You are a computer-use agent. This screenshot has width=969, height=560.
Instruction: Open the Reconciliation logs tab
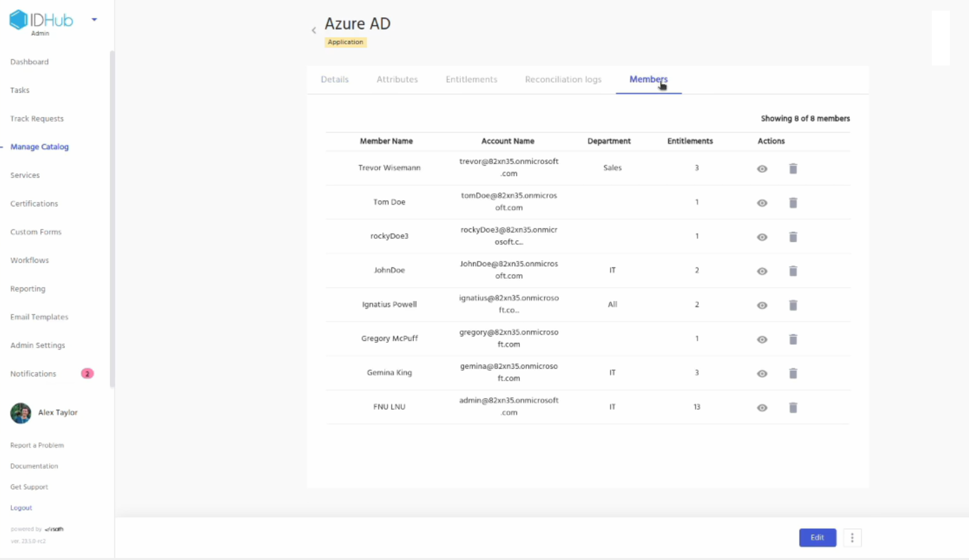pyautogui.click(x=563, y=79)
